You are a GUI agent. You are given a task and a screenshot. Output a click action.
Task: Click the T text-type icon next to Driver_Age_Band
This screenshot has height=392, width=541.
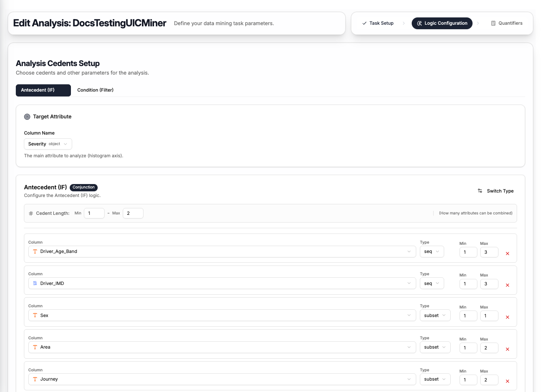[35, 251]
